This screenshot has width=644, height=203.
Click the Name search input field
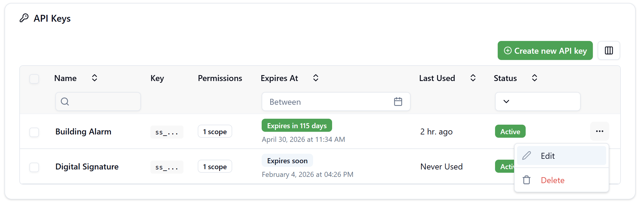98,101
